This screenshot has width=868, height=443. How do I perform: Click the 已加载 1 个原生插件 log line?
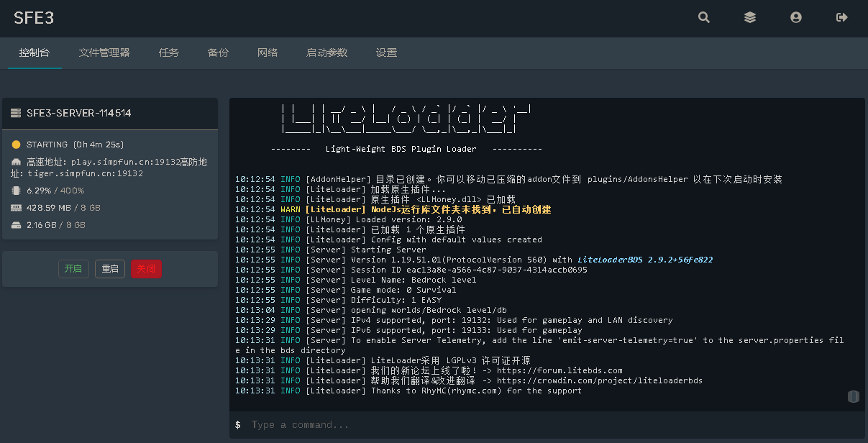point(350,229)
